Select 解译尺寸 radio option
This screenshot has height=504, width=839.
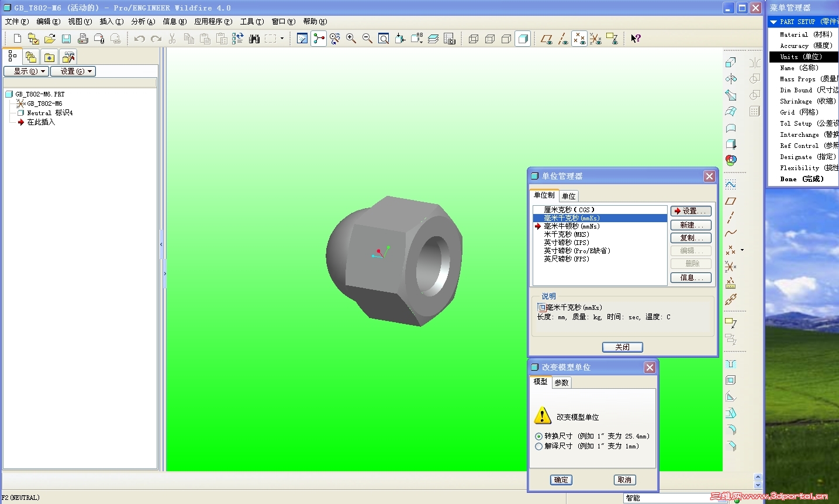click(539, 446)
